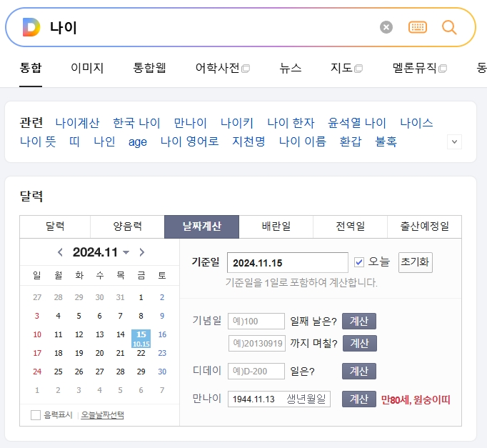Select November 18 in calendar
Viewport: 487px width, 448px height.
pos(58,353)
